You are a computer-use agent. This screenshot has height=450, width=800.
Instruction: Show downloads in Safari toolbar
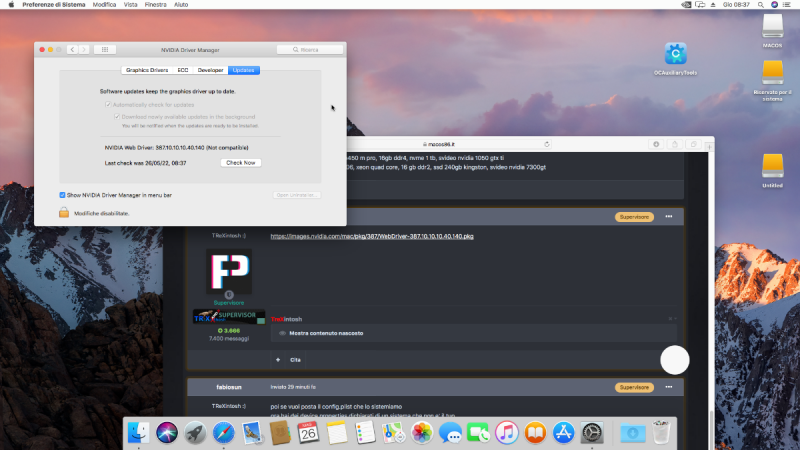click(x=656, y=144)
